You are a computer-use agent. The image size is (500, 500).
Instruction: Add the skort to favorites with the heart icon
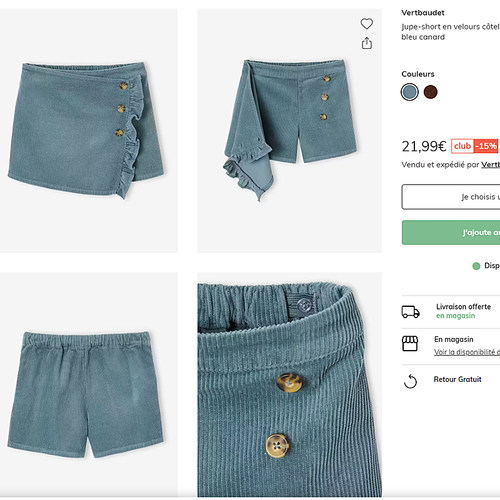coord(367,24)
